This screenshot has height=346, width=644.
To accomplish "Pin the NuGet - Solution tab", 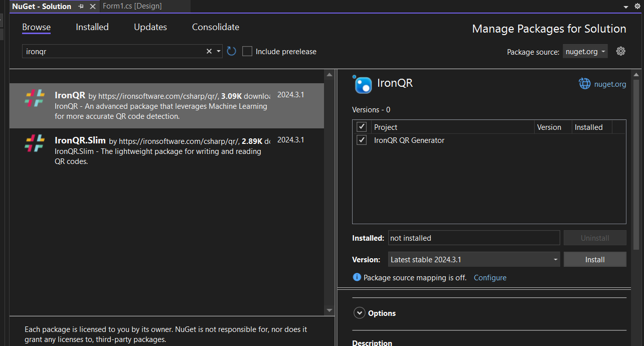I will click(81, 7).
